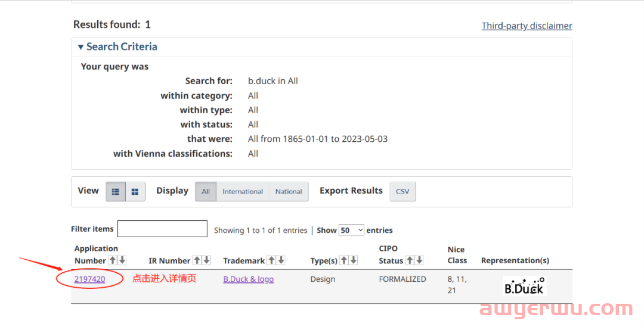Sort Application Number ascending arrow
The height and width of the screenshot is (327, 644).
pos(113,260)
